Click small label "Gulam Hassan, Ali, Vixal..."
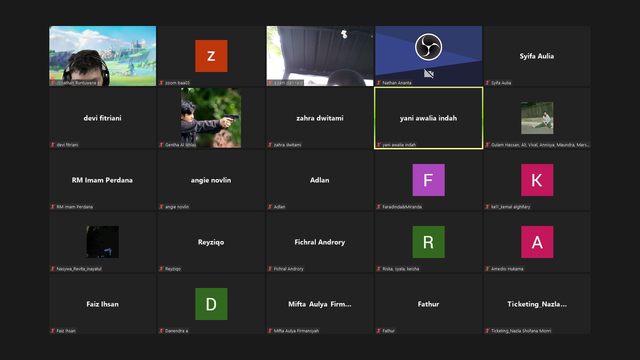 coord(540,145)
